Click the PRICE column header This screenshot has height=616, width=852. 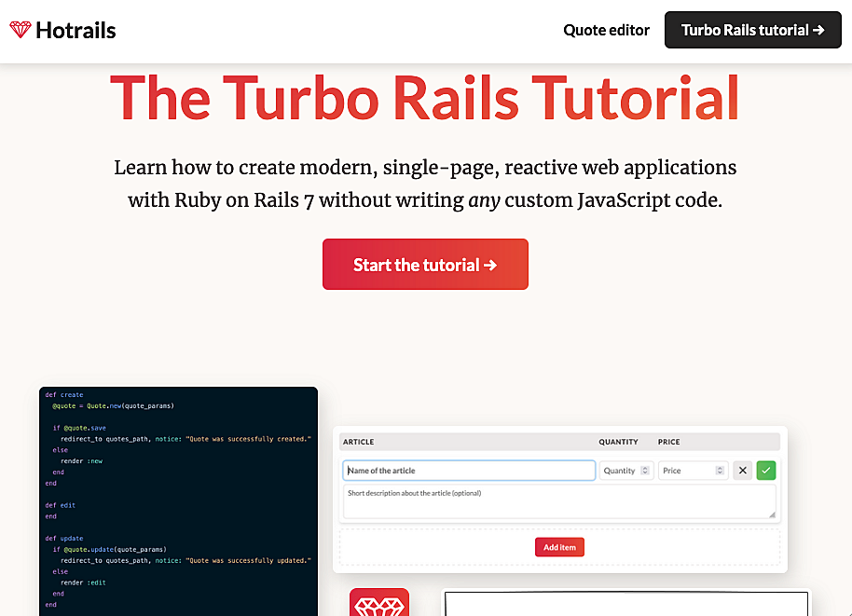point(668,442)
